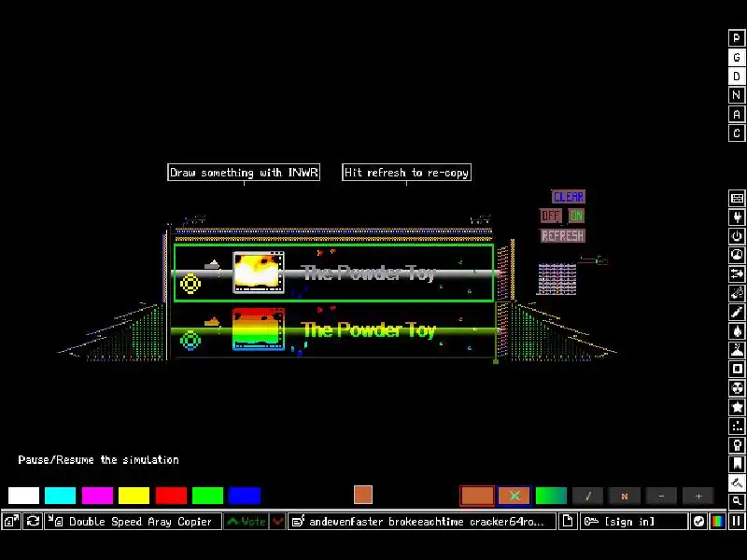Select the divide (/) decoration tool

click(x=588, y=496)
